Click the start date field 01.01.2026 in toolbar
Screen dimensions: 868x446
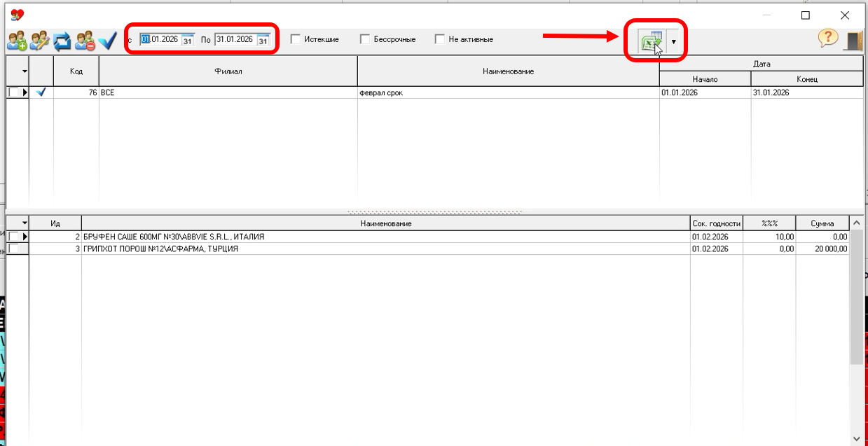click(160, 40)
